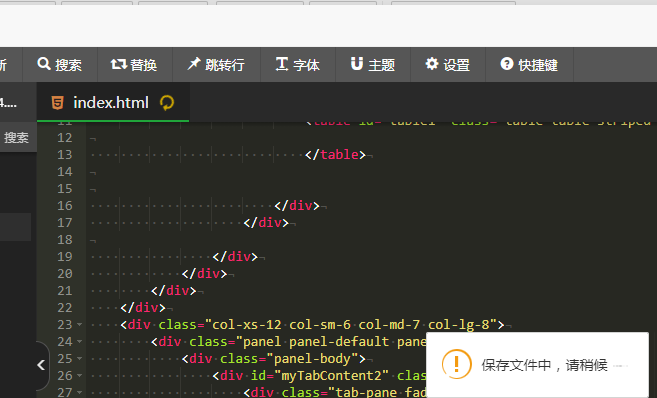Click the 搜索 button in left sidebar
Viewport: 657px width, 398px height.
(x=16, y=137)
